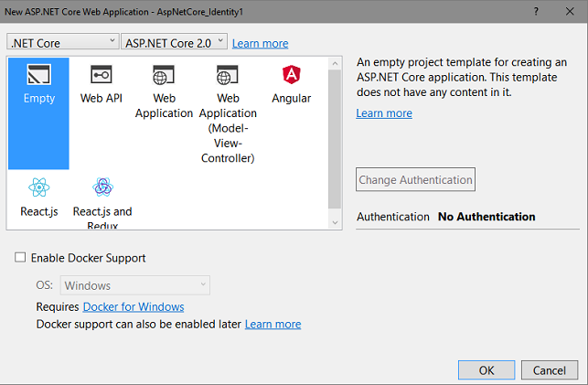Click the Enable Docker Support label

coord(88,258)
